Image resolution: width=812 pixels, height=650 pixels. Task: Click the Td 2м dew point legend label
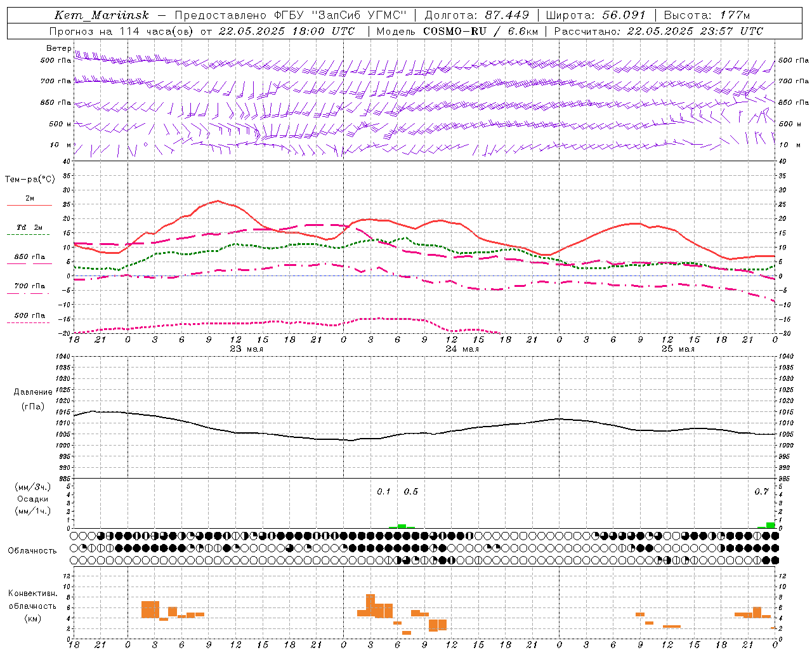[30, 227]
